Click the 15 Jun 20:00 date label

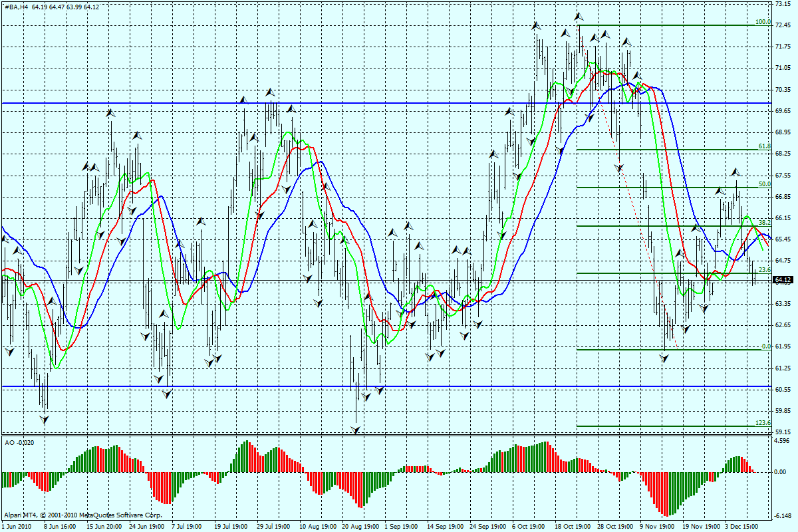point(104,526)
